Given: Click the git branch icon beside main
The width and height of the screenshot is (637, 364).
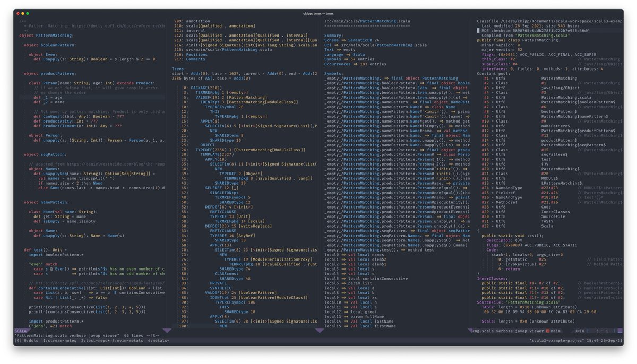Looking at the screenshot, I should click(x=547, y=331).
